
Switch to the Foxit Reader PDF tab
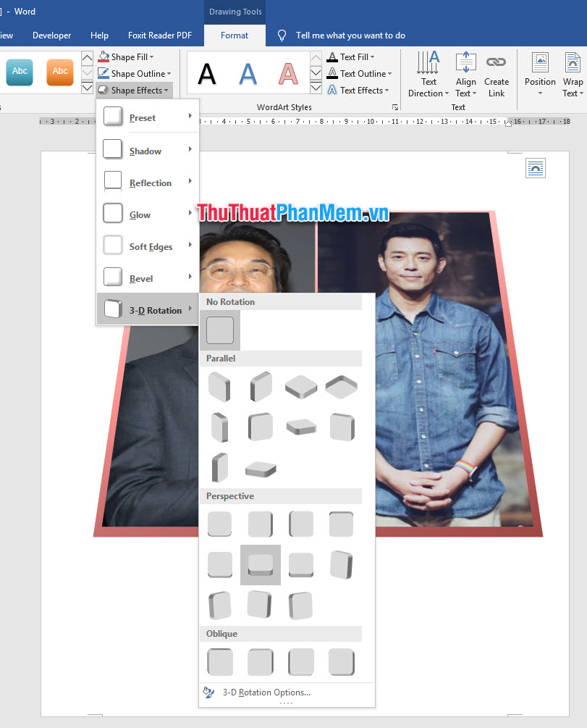coord(160,35)
